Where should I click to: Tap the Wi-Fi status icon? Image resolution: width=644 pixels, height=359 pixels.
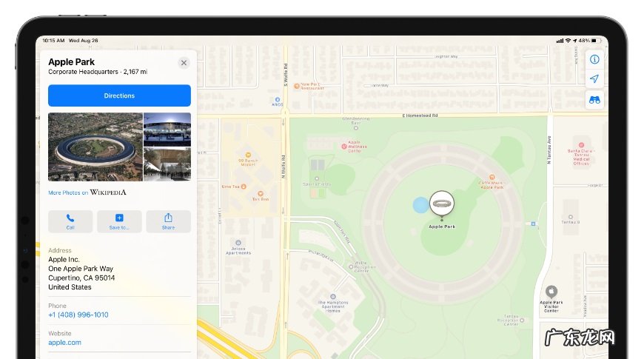(568, 41)
